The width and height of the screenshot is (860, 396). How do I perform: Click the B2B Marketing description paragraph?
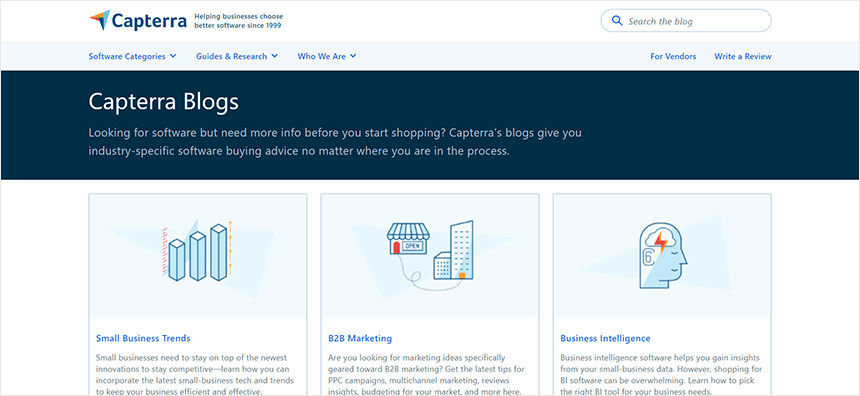[426, 375]
